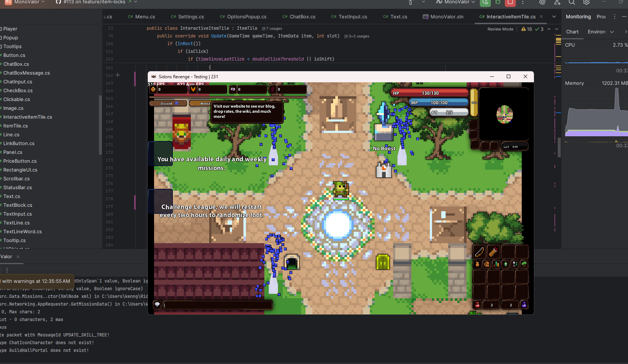Select the red health potion in the hotbar
Viewport: 628px width, 364px height.
tap(477, 305)
